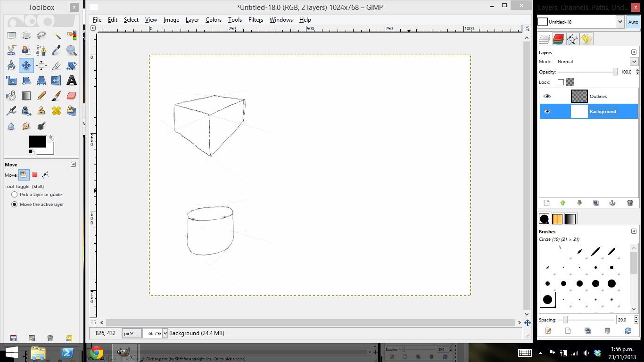Hide the Outlines layer
644x362 pixels.
click(547, 96)
